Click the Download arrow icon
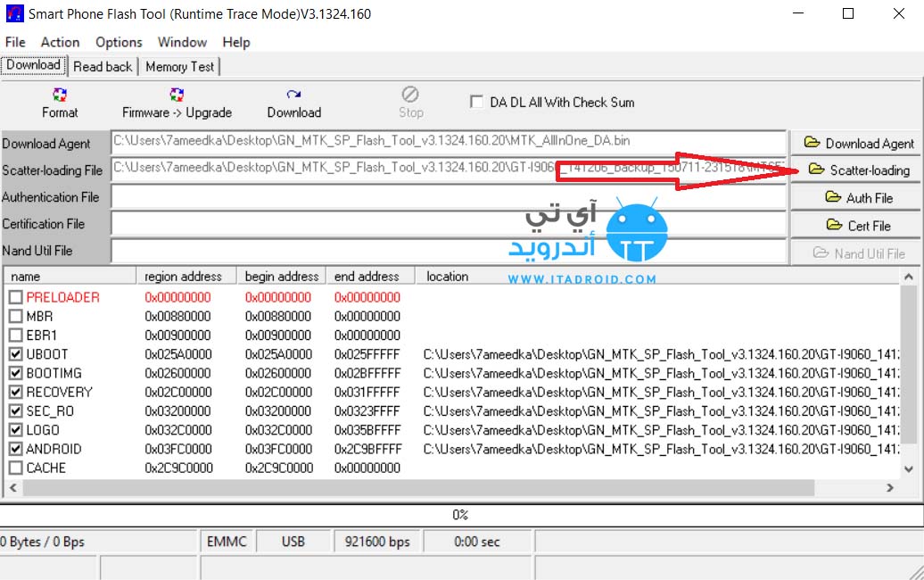 (294, 95)
